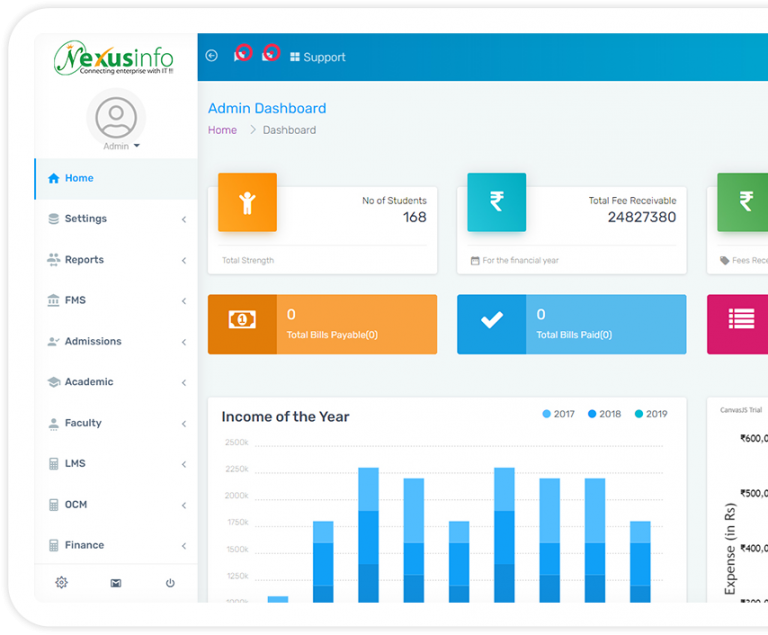Click the list icon on pink card

coord(741,319)
